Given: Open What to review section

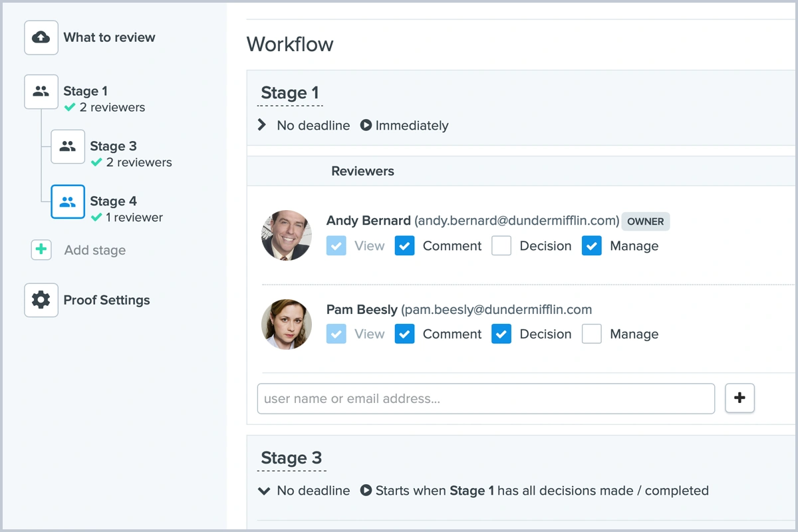Looking at the screenshot, I should click(109, 38).
